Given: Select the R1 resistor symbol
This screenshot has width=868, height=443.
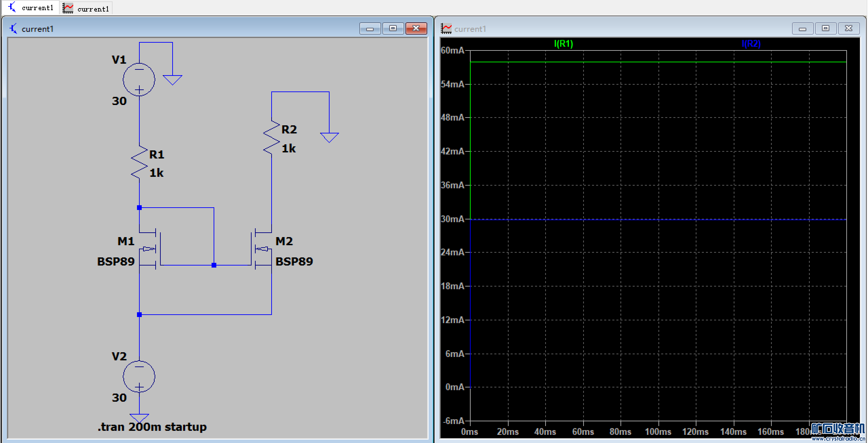Looking at the screenshot, I should 139,163.
